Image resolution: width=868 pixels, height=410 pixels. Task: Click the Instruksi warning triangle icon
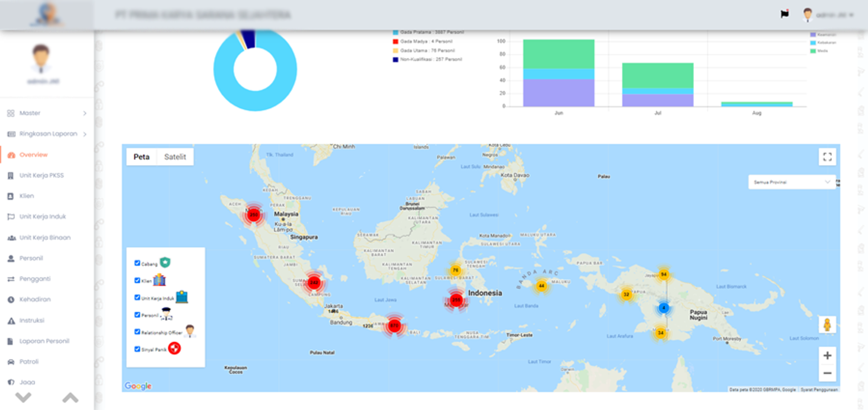pos(11,321)
